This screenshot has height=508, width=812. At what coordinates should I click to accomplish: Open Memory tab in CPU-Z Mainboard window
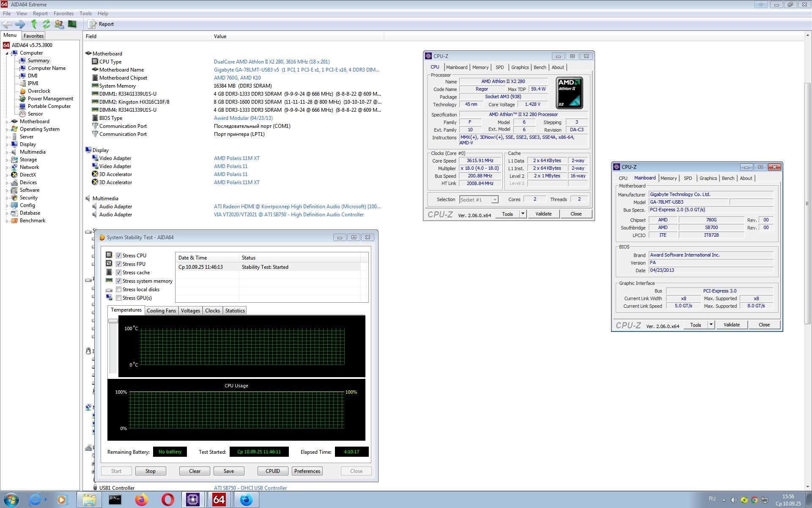click(x=669, y=178)
